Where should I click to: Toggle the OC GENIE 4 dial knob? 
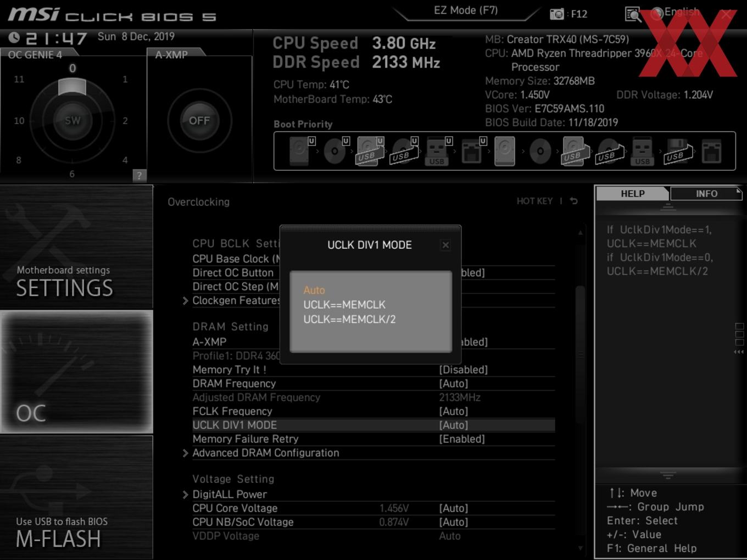(x=72, y=120)
